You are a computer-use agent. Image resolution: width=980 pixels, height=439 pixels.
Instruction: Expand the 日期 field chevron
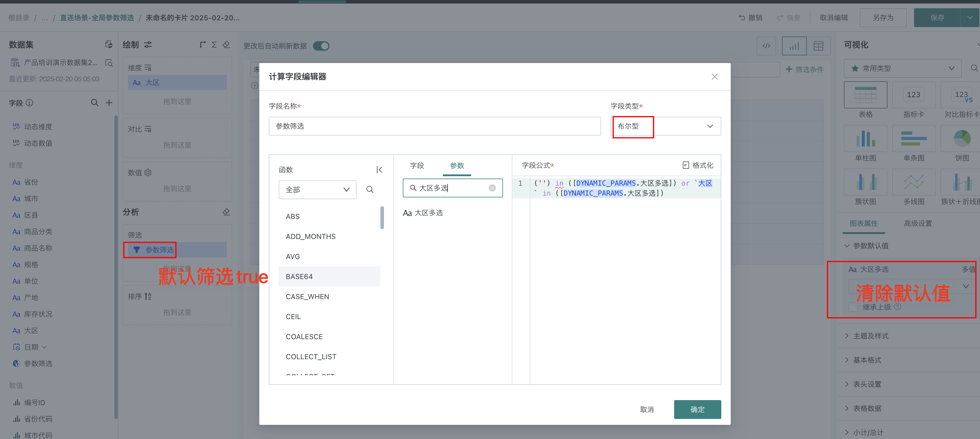tap(44, 347)
